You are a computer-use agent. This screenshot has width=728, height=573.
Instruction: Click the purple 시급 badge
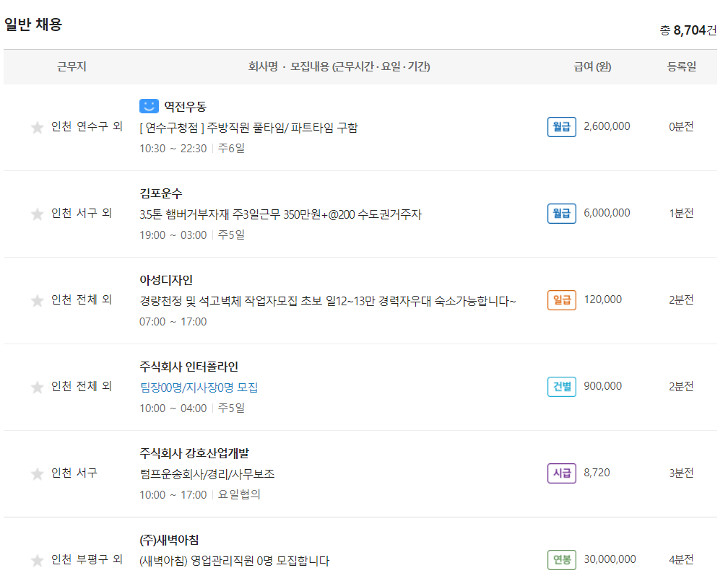point(562,473)
